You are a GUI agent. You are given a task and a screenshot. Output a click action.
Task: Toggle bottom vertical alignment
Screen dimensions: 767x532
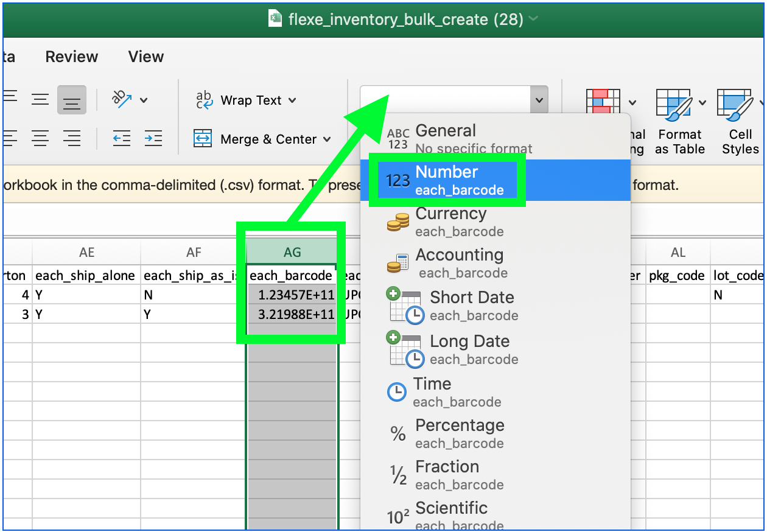click(72, 99)
